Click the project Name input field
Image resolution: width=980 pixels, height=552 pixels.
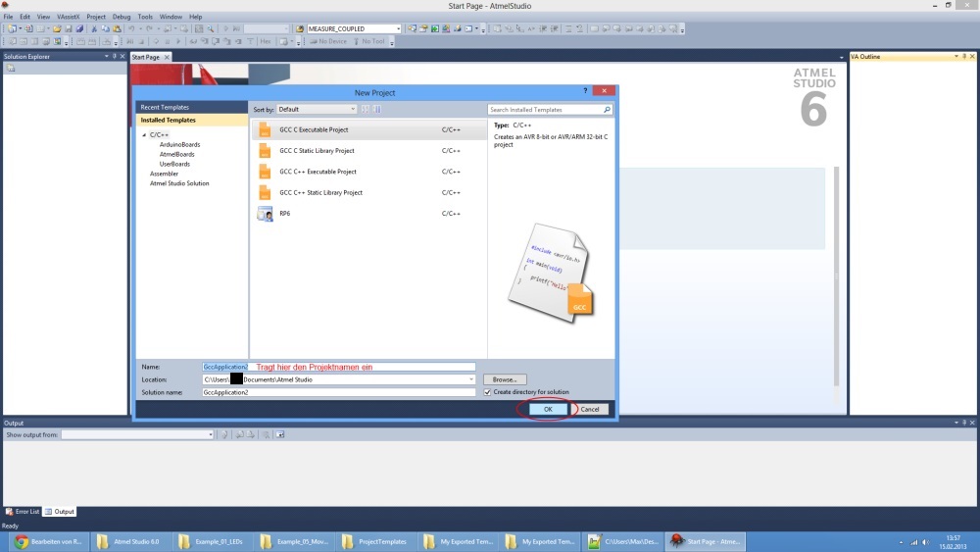[x=338, y=367]
